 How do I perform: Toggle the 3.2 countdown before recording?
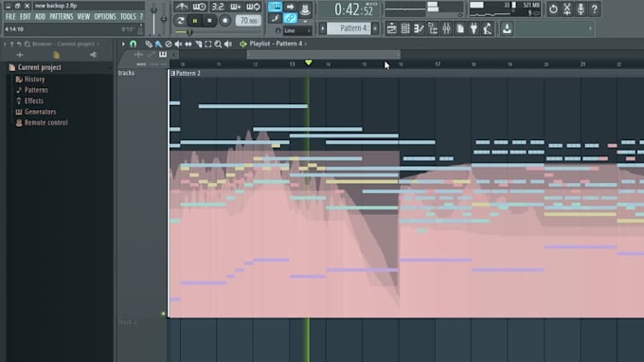pos(218,7)
